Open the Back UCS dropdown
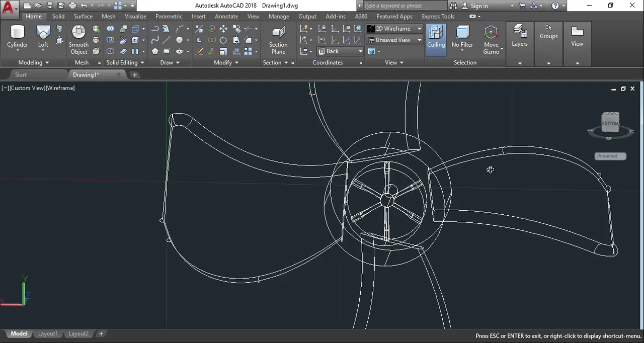Image resolution: width=644 pixels, height=343 pixels. click(x=340, y=51)
